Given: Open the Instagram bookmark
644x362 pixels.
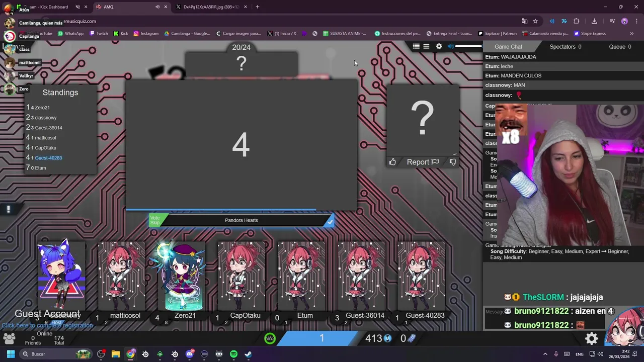Looking at the screenshot, I should coord(145,33).
